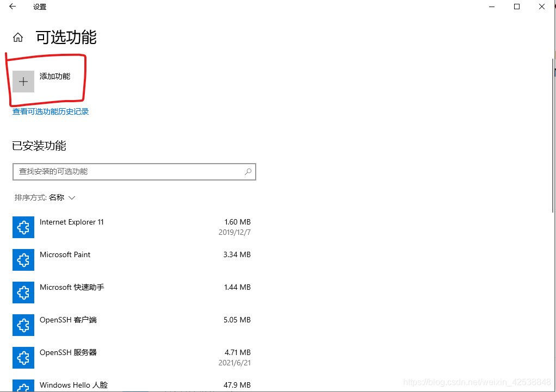Click the Microsoft 快速助手 puzzle icon
Screen dimensions: 556x392
click(x=23, y=293)
